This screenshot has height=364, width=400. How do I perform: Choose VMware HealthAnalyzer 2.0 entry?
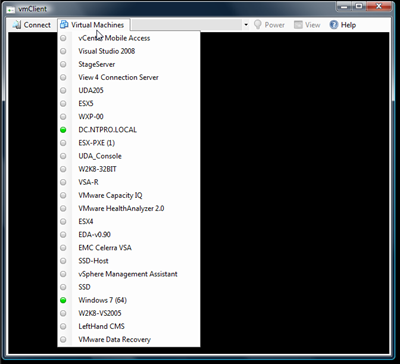click(129, 208)
